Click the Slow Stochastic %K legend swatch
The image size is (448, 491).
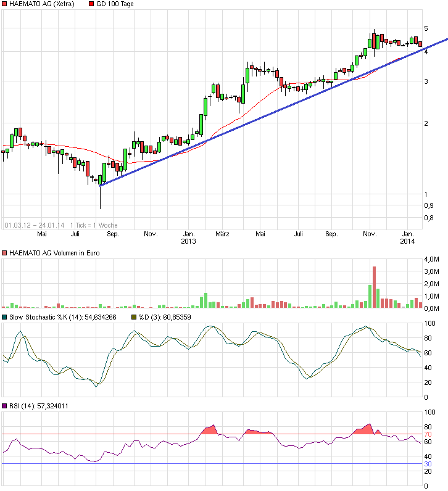pos(5,317)
